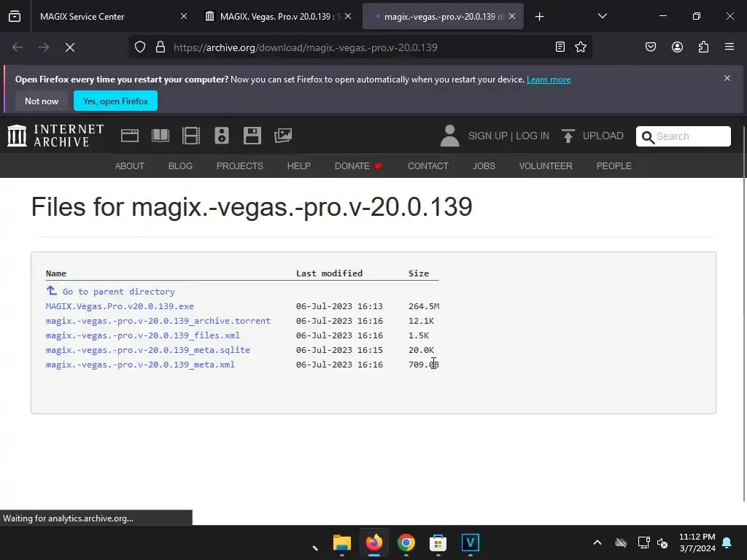Screen dimensions: 747x560
Task: Open the taskbar clock and date
Action: point(697,542)
